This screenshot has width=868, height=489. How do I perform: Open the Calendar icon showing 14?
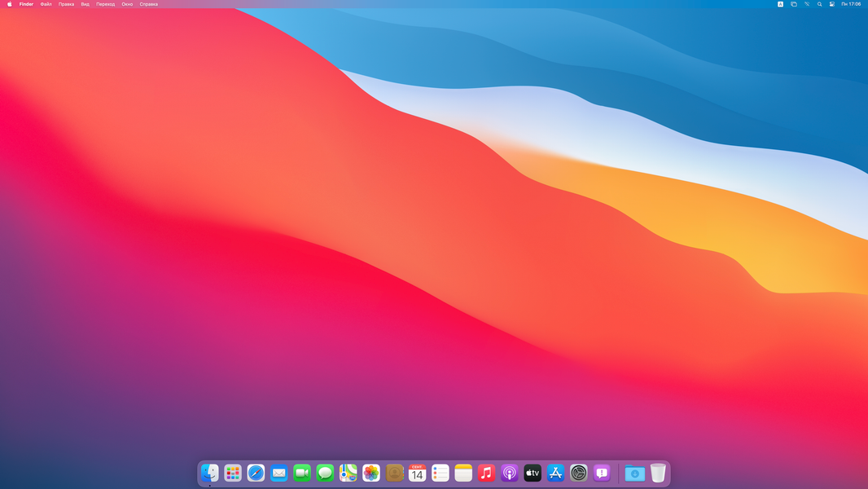(418, 473)
